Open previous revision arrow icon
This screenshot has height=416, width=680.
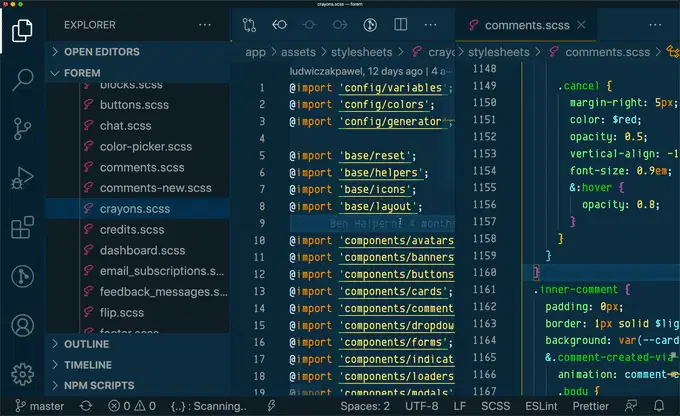coord(279,25)
